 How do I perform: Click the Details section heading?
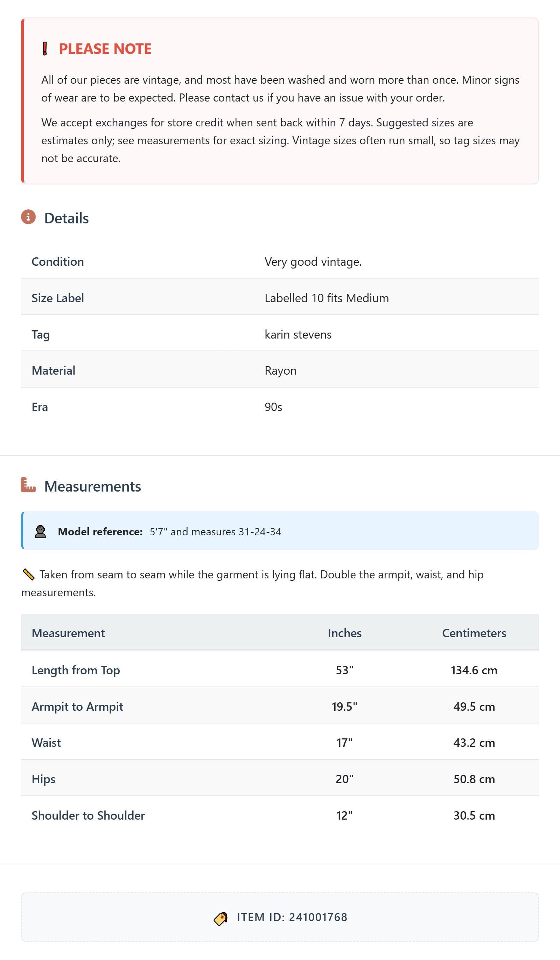coord(66,218)
